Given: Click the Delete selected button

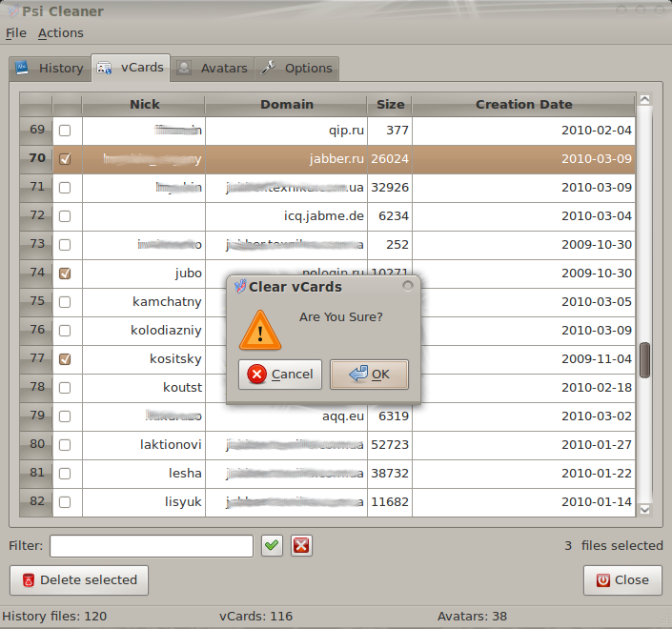Looking at the screenshot, I should 79,579.
